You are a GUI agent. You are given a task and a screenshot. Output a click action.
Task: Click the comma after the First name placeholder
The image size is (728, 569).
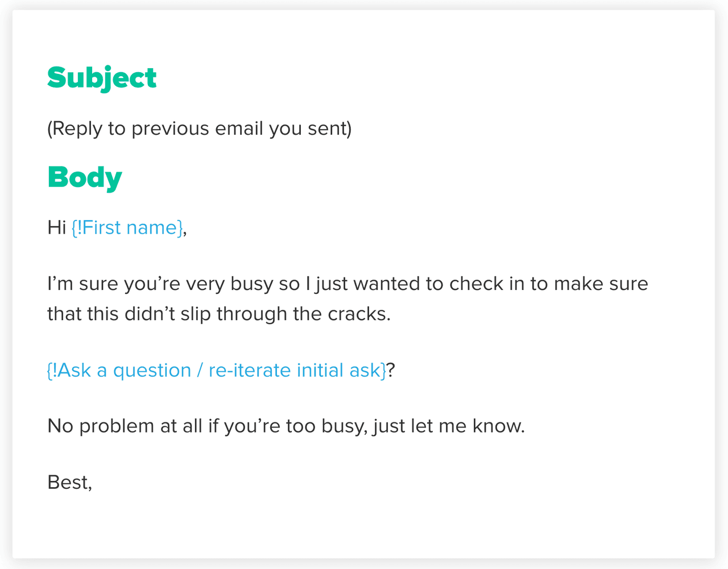(x=185, y=230)
